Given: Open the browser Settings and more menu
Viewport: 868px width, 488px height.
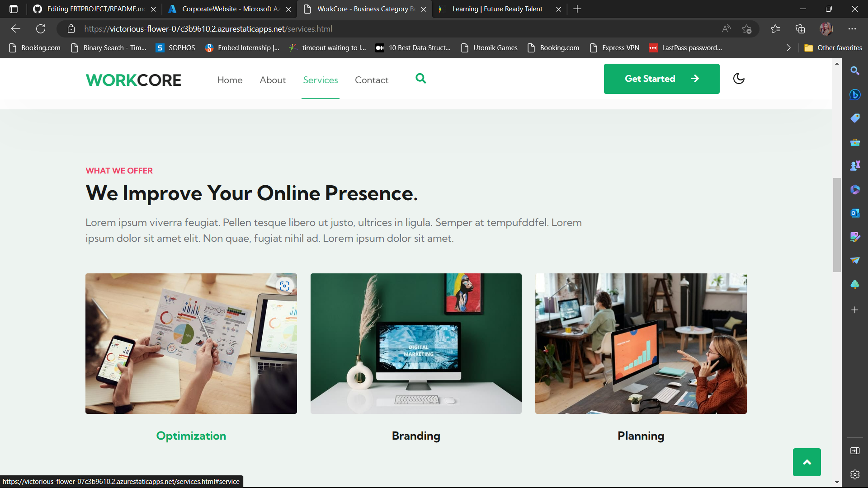Looking at the screenshot, I should [x=853, y=28].
